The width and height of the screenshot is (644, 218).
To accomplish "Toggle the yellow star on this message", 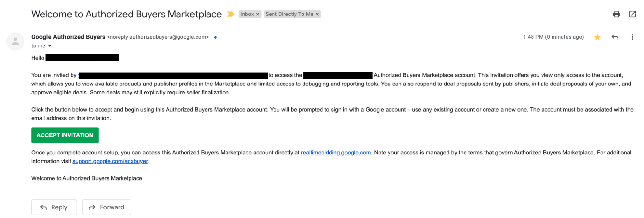I will coord(597,37).
